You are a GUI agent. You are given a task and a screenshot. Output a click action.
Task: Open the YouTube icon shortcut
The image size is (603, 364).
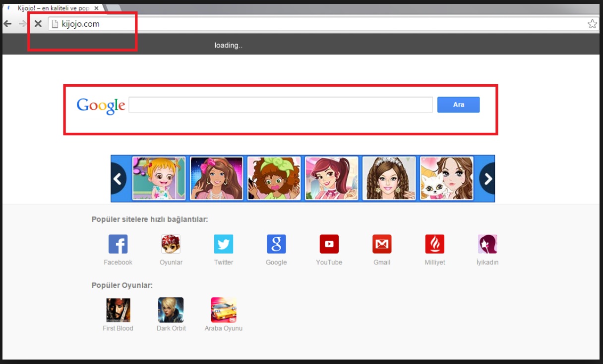pyautogui.click(x=329, y=244)
